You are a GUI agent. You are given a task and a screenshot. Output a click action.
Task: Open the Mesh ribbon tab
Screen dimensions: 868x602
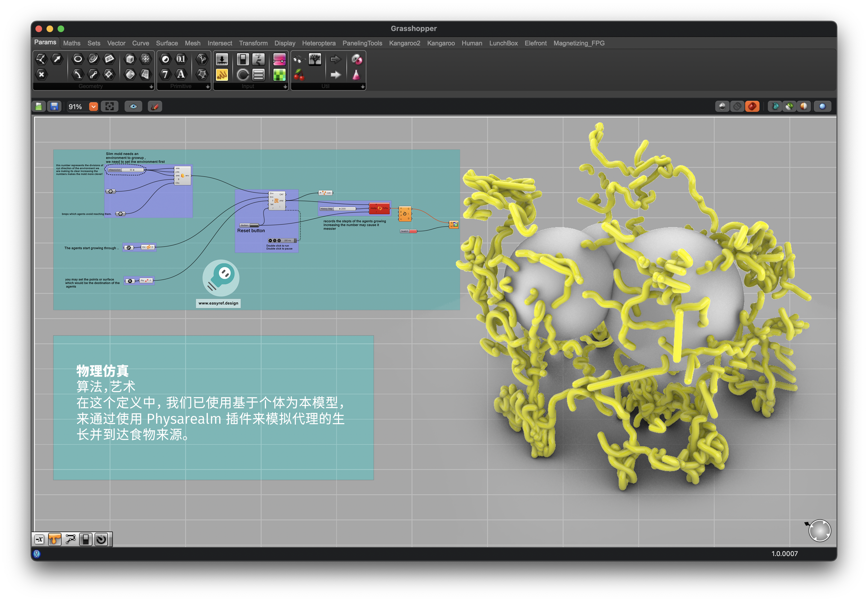pos(192,43)
